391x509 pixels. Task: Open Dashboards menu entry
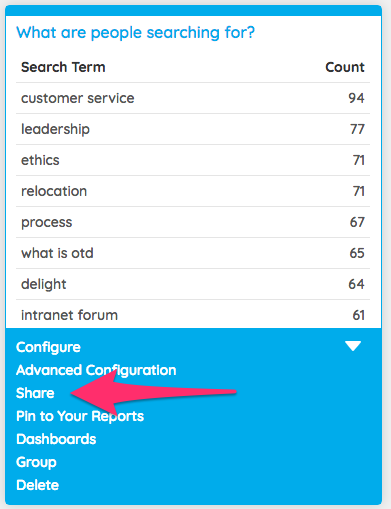pyautogui.click(x=56, y=439)
